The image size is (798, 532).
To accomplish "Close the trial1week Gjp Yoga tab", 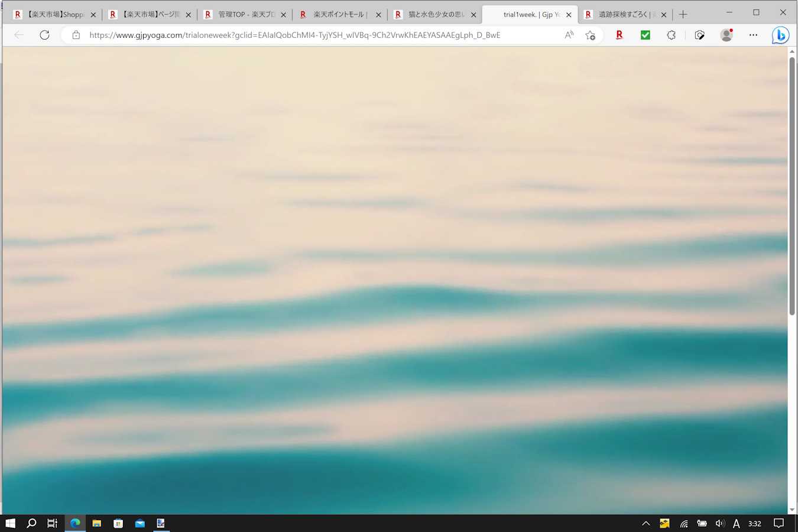I will click(x=569, y=15).
